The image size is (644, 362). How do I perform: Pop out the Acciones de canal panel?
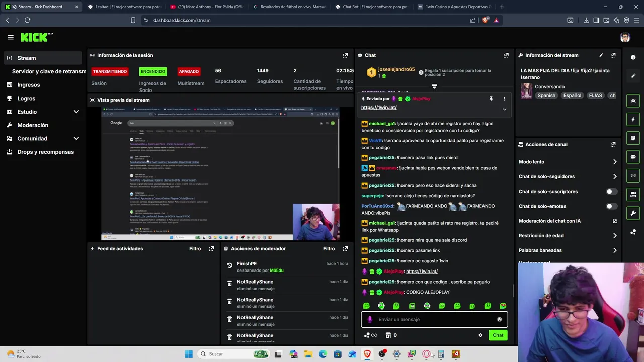click(613, 144)
